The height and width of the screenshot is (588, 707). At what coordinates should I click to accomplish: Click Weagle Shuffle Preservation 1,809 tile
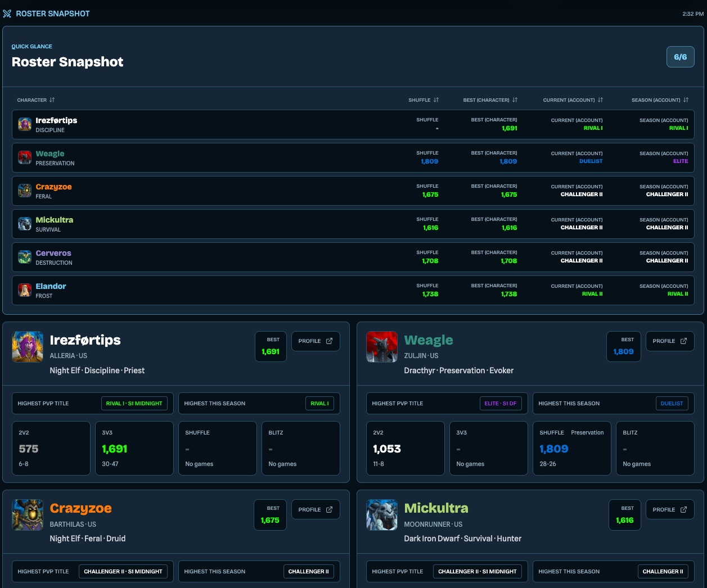tap(572, 449)
